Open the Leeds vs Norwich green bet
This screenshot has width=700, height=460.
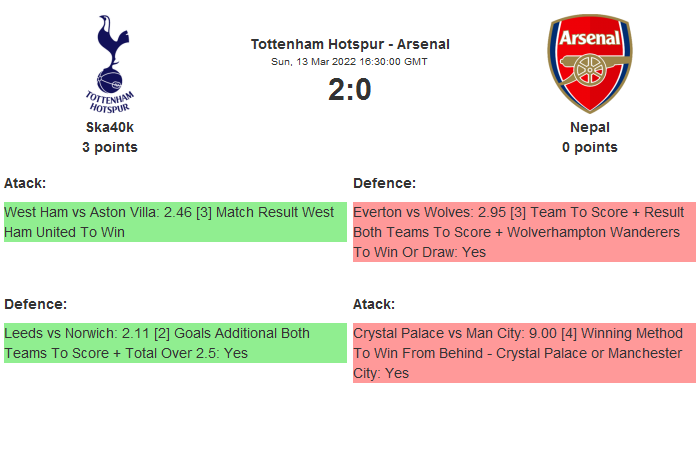(174, 343)
